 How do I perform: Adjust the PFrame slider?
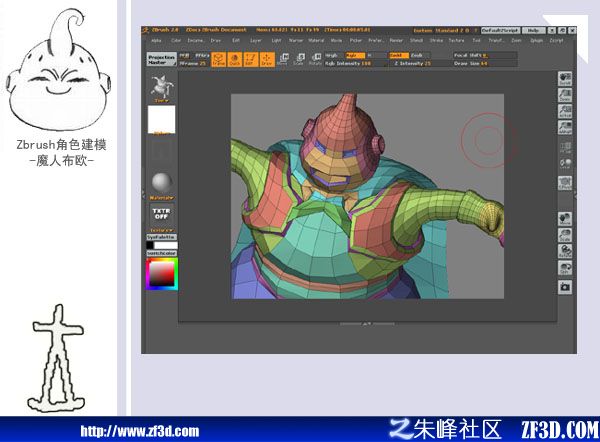point(194,63)
